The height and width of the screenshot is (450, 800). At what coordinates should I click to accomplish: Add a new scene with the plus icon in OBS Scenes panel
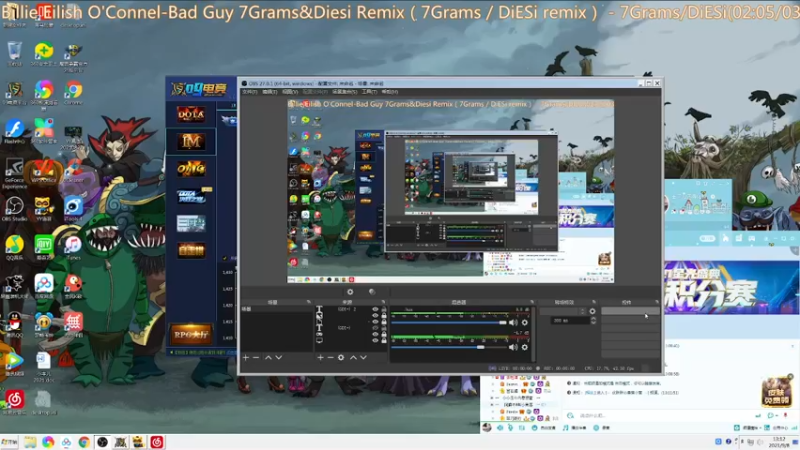(x=246, y=358)
